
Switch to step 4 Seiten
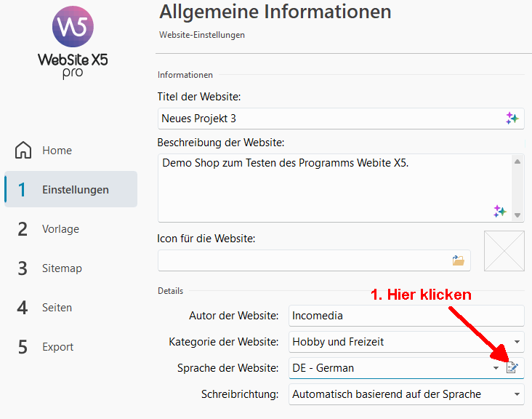point(57,308)
